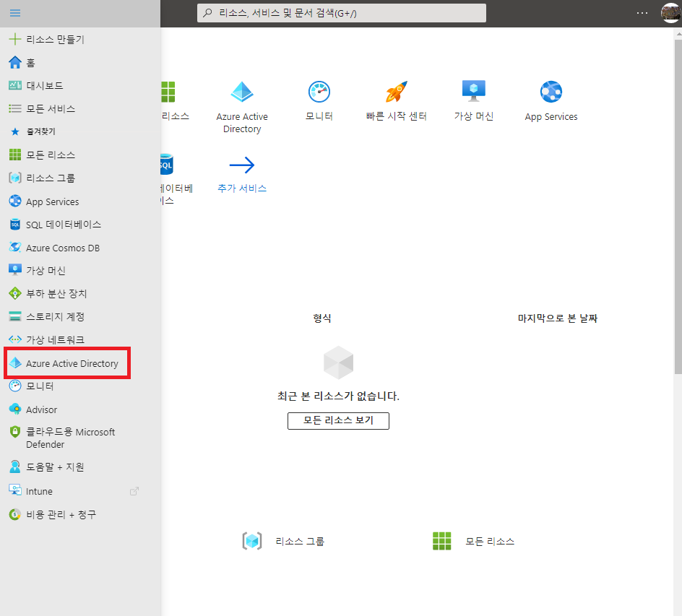Open the 빠른 시작 센터 rocket tile
The image size is (682, 616).
click(x=396, y=101)
